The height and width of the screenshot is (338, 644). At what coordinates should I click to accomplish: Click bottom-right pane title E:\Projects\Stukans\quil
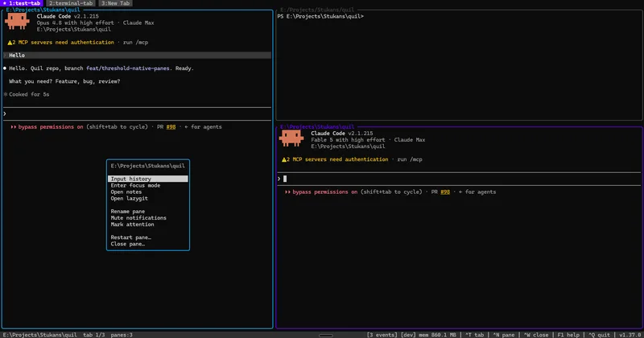317,126
